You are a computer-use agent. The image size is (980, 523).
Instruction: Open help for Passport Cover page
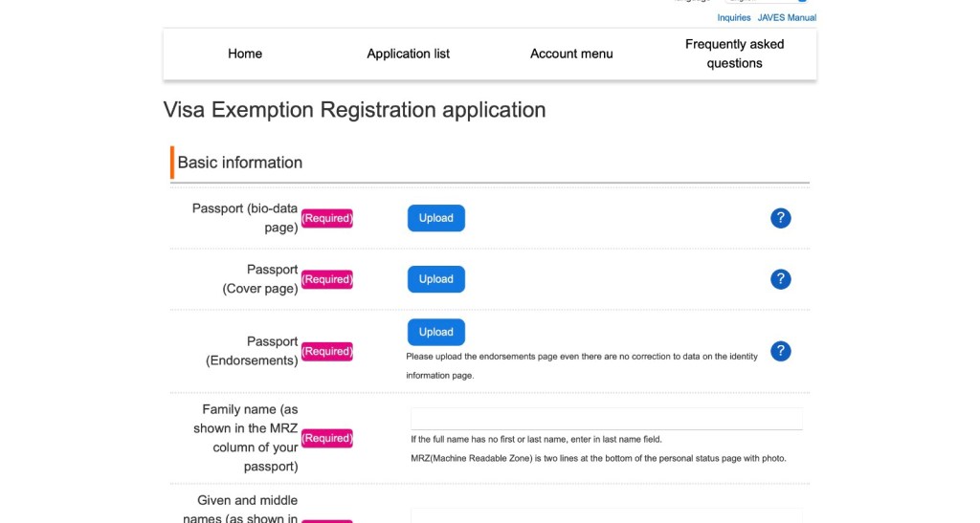(780, 279)
